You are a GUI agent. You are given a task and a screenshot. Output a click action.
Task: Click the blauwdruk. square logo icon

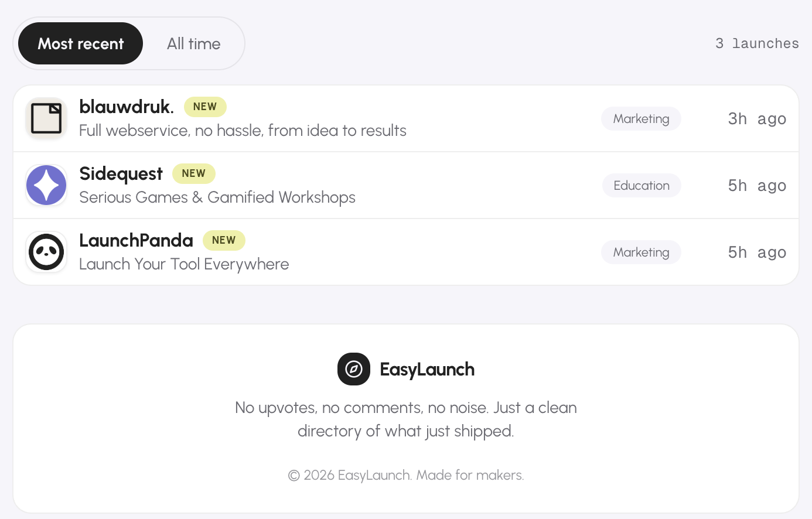[46, 118]
